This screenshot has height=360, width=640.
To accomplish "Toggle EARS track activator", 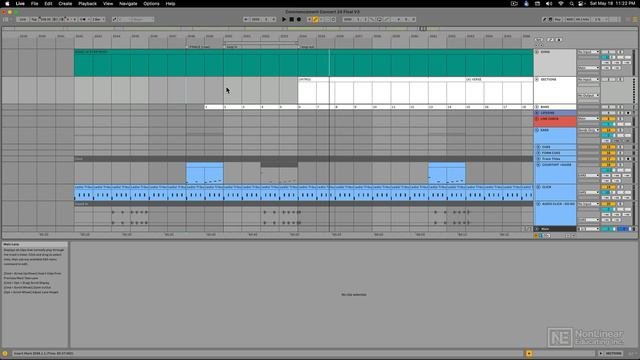I will point(608,130).
